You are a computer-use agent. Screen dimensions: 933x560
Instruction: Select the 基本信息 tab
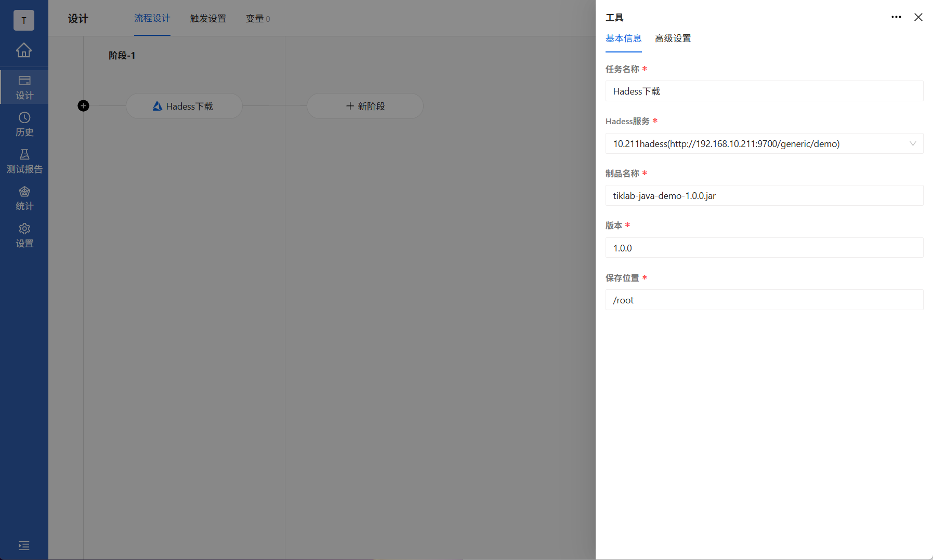pos(624,38)
